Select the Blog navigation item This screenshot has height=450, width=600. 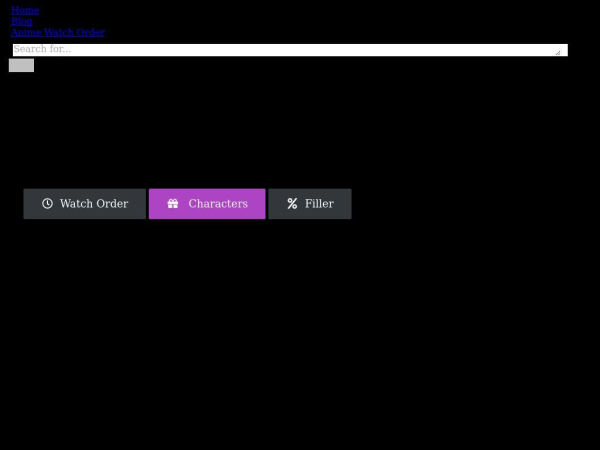coord(22,21)
